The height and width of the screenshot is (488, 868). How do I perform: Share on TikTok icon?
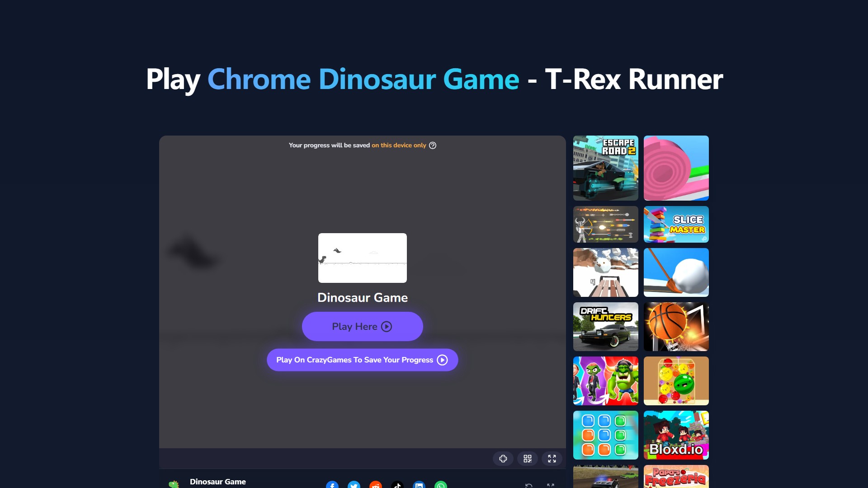tap(397, 485)
